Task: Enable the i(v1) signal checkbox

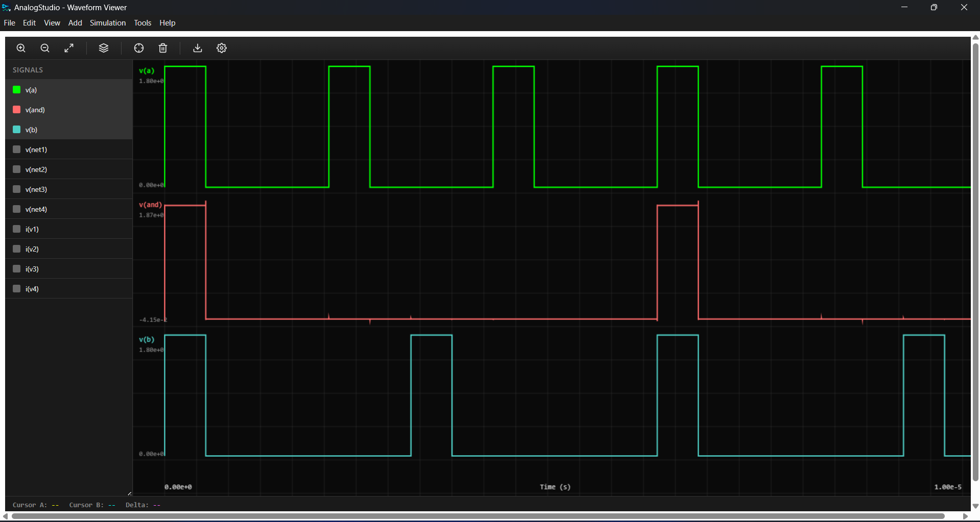Action: [17, 229]
